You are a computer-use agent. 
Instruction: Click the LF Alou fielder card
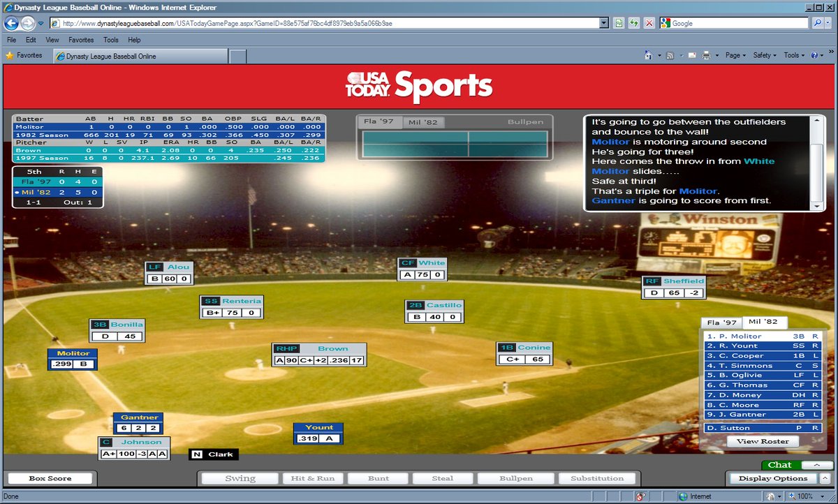(168, 273)
